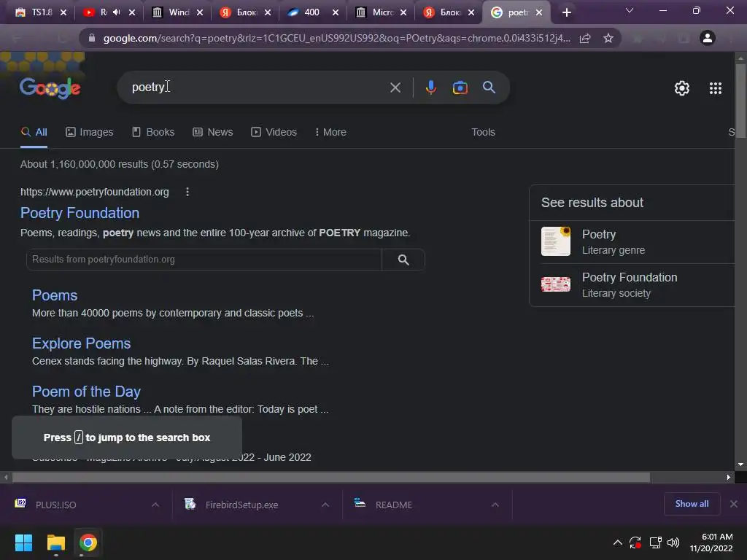
Task: Share this page icon in address bar
Action: pos(585,38)
